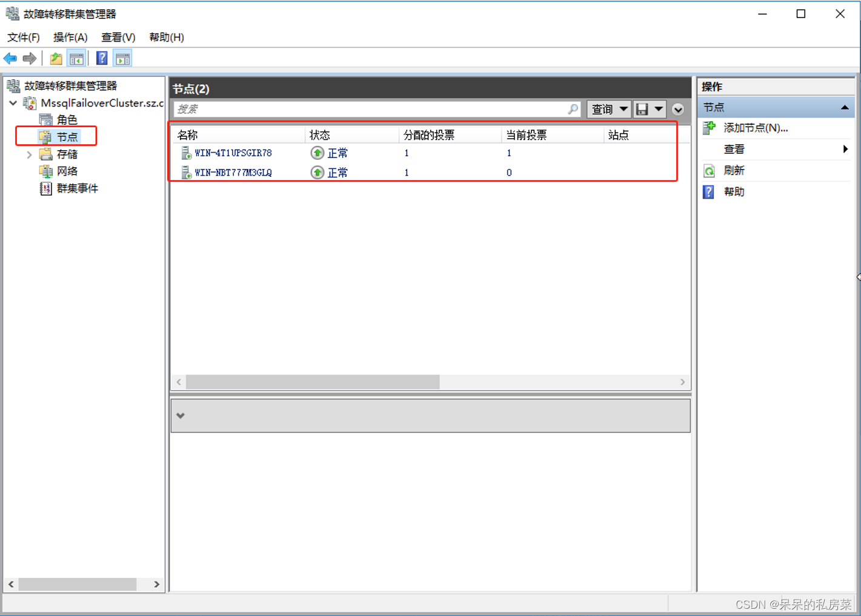Click 帮助 action link
Screen dimensions: 861x616
click(734, 192)
